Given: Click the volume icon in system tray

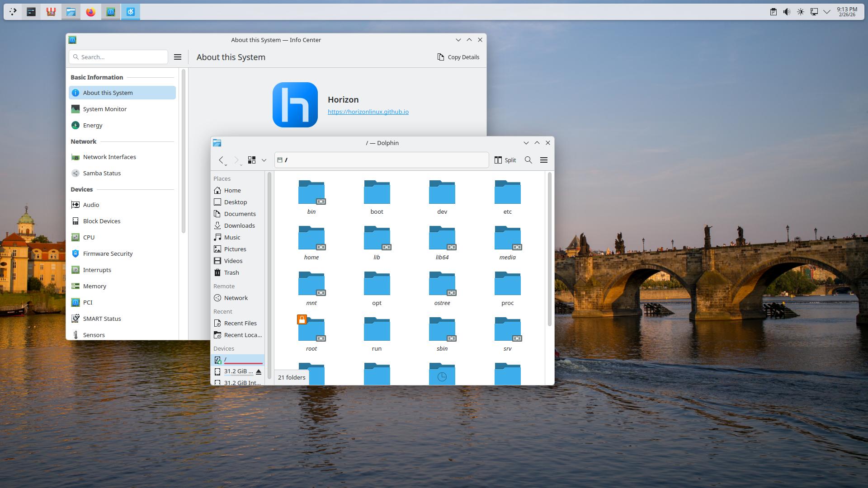Looking at the screenshot, I should tap(787, 12).
